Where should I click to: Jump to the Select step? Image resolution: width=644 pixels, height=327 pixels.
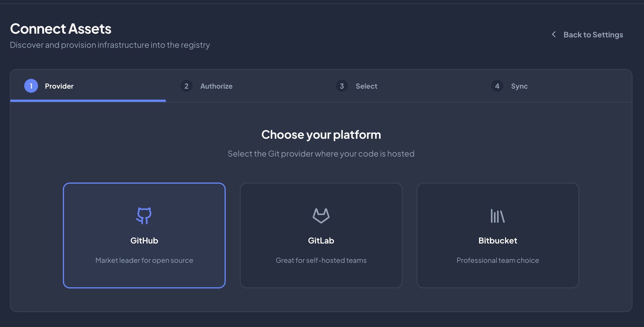tap(366, 86)
